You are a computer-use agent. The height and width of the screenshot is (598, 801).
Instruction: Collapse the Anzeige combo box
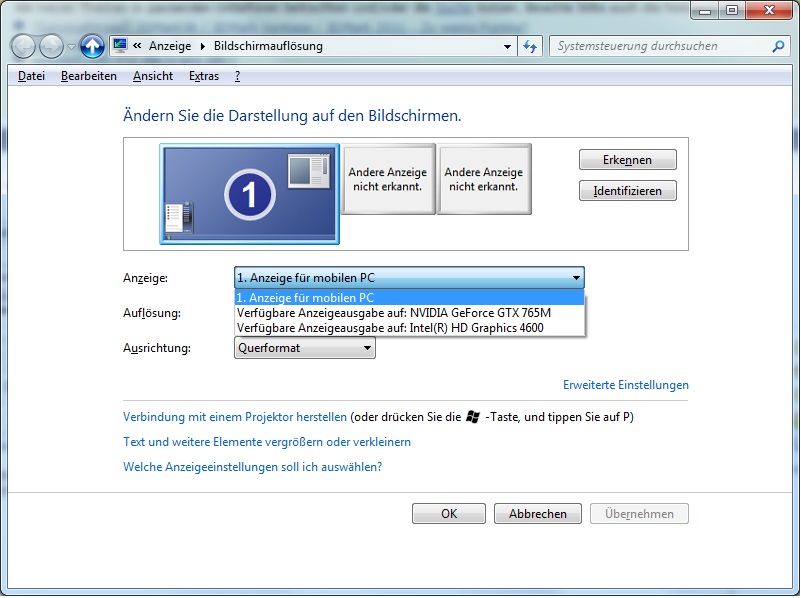point(409,278)
